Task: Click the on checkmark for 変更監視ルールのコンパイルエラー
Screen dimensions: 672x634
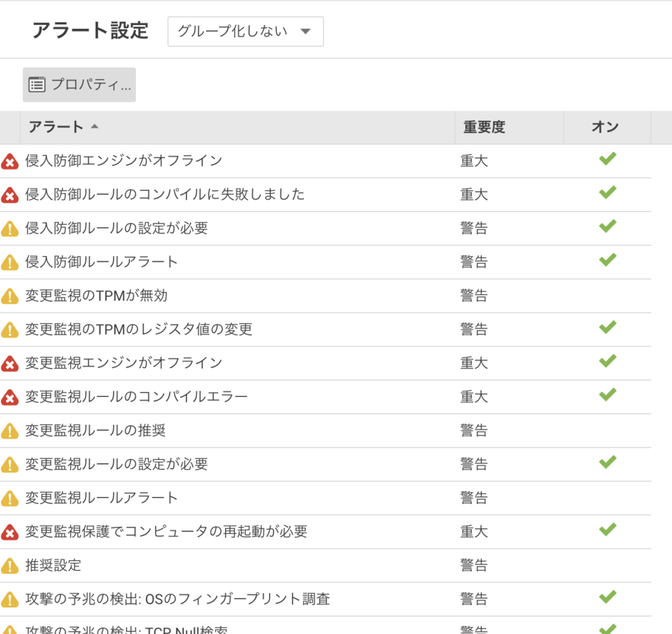Action: click(608, 394)
